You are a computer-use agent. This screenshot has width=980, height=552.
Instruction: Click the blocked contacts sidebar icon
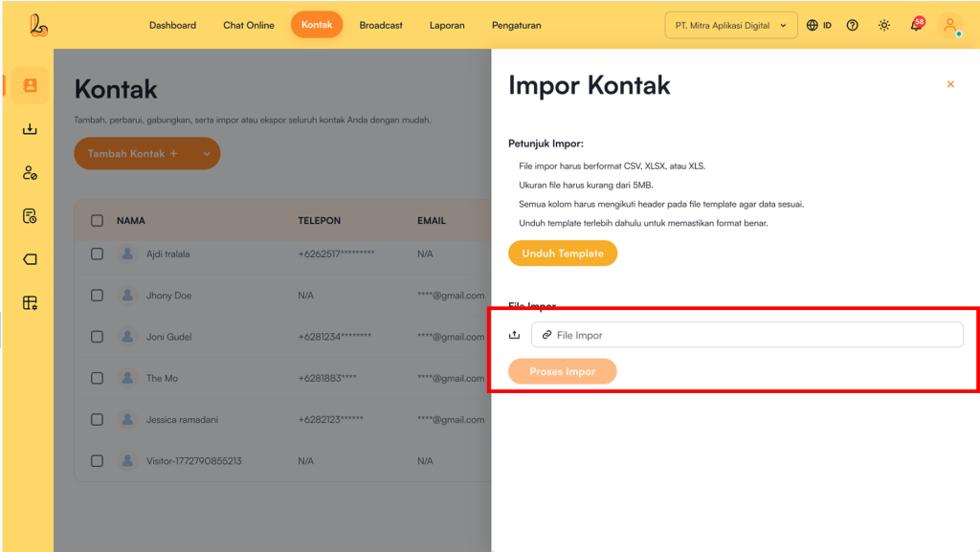pos(30,173)
